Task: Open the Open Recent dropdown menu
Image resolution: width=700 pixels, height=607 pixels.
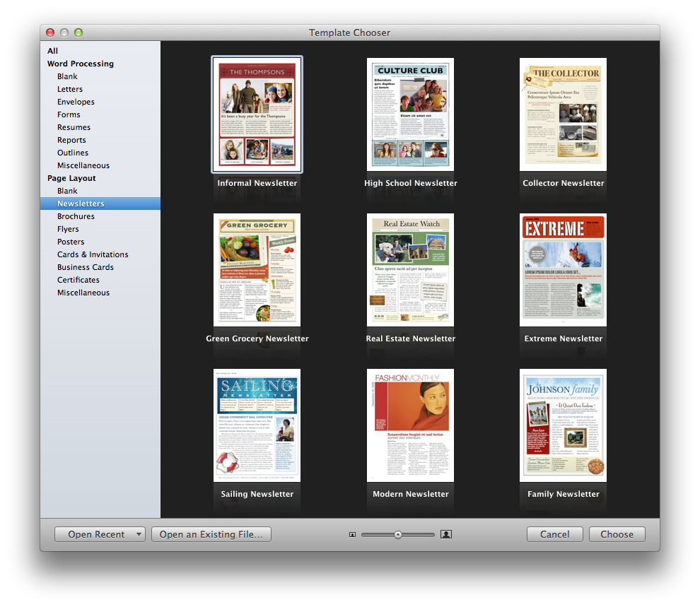Action: tap(100, 535)
